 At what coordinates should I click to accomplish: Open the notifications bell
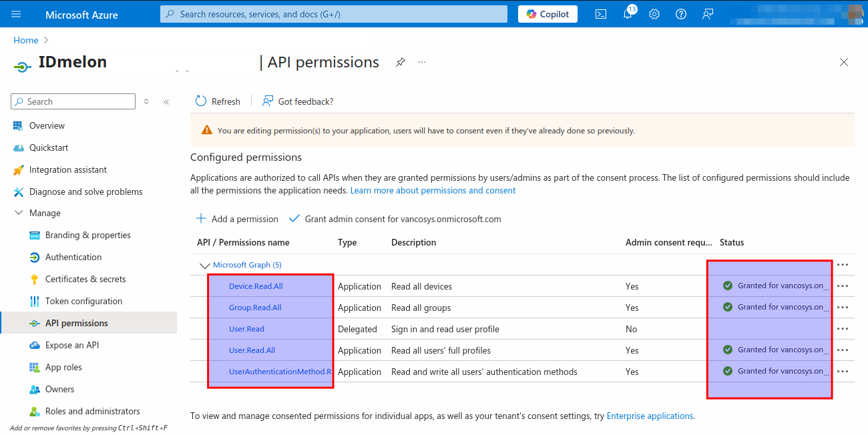point(628,14)
